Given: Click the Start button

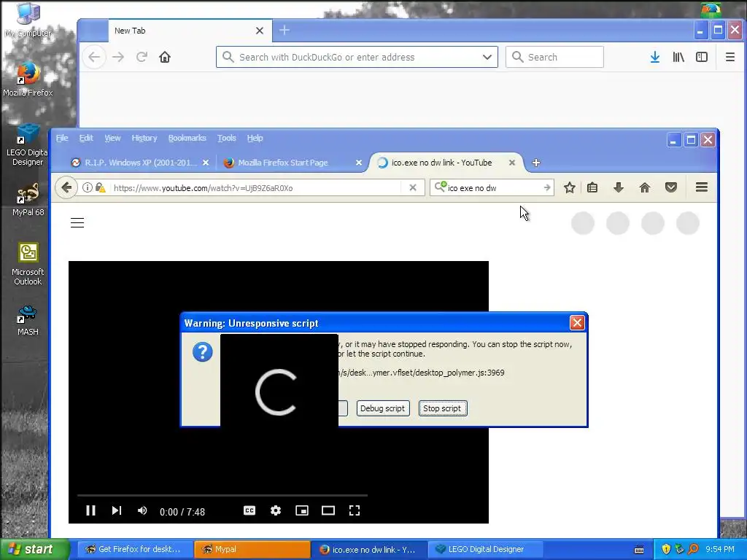Looking at the screenshot, I should click(x=35, y=550).
